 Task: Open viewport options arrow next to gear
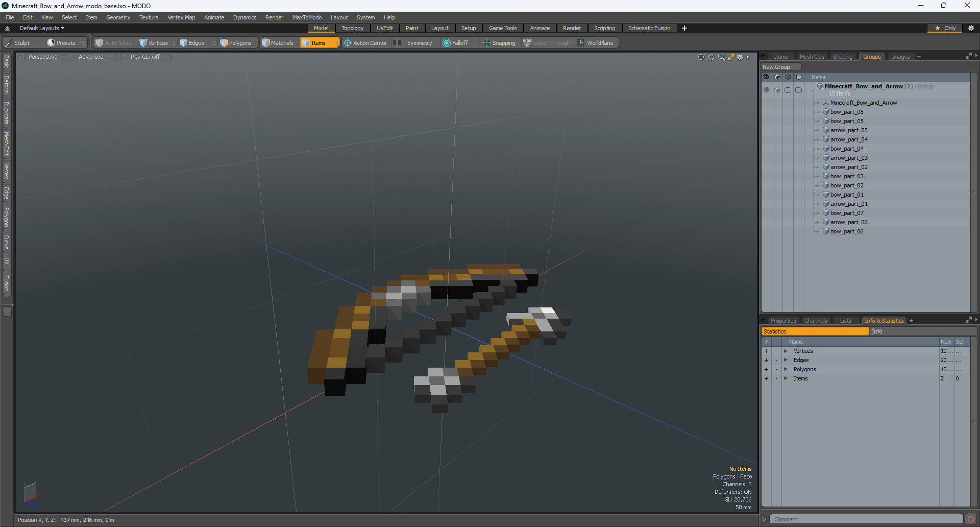pos(748,57)
